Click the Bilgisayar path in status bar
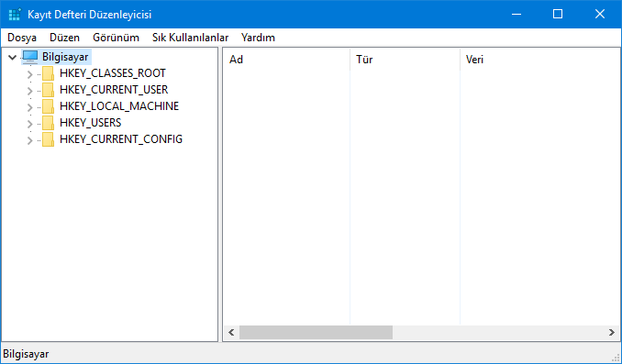Screen dimensions: 622x364 (27, 354)
